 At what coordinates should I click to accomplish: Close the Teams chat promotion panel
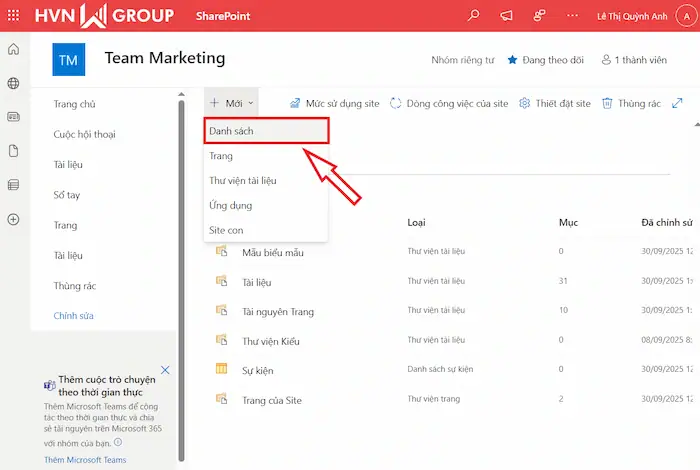[x=165, y=370]
